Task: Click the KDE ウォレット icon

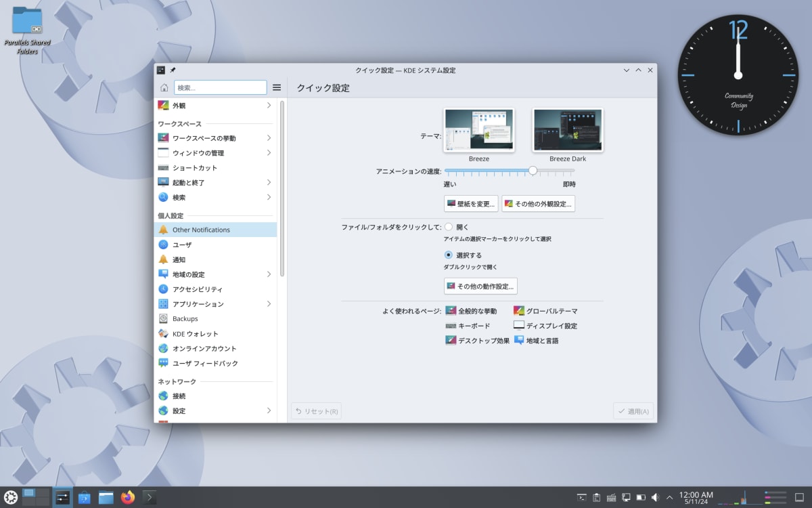Action: tap(163, 333)
